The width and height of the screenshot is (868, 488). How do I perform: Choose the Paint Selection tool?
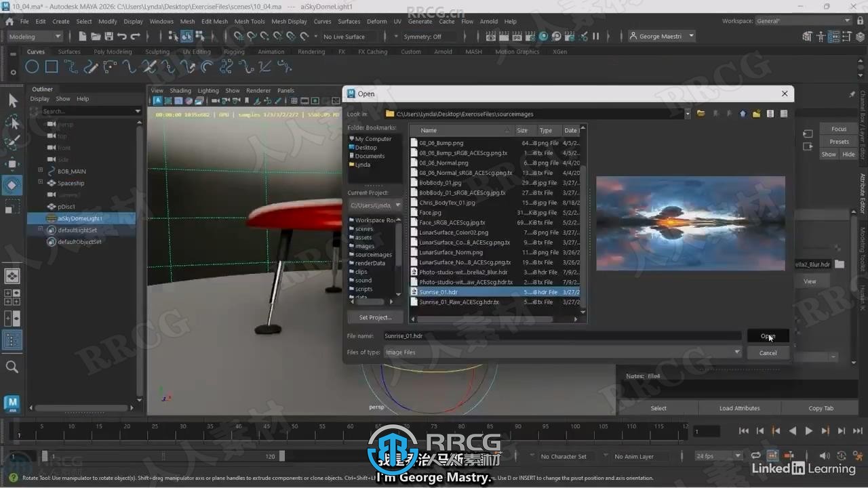point(12,143)
